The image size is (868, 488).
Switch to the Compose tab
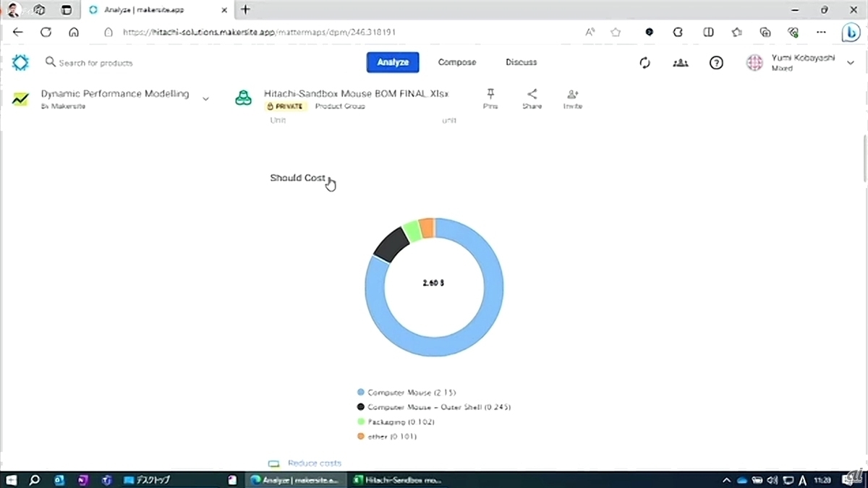pos(456,63)
